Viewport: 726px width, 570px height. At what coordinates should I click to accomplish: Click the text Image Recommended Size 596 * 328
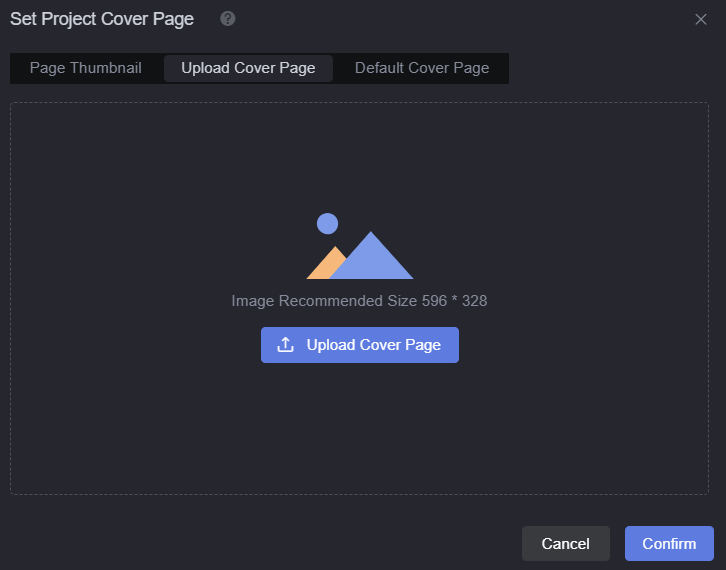[359, 301]
